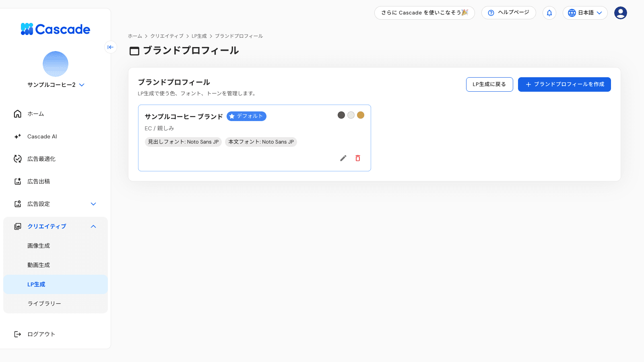644x362 pixels.
Task: Click the 広告出稿 icon in sidebar
Action: pos(18,181)
